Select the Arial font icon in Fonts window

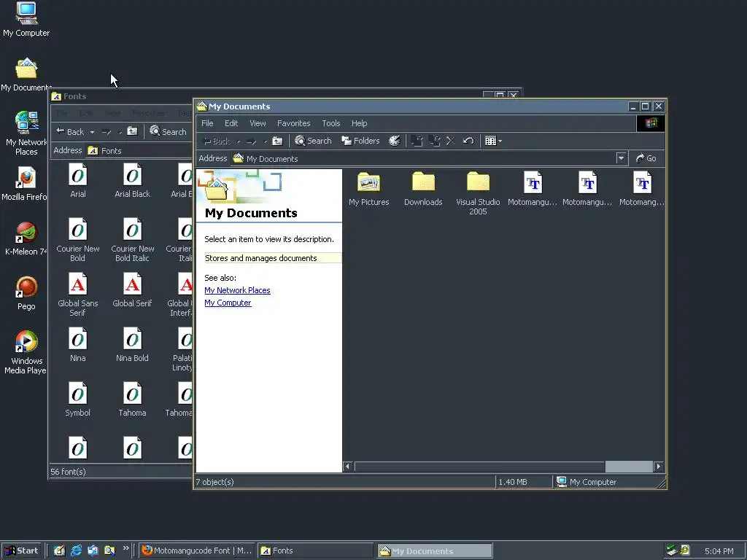[77, 175]
